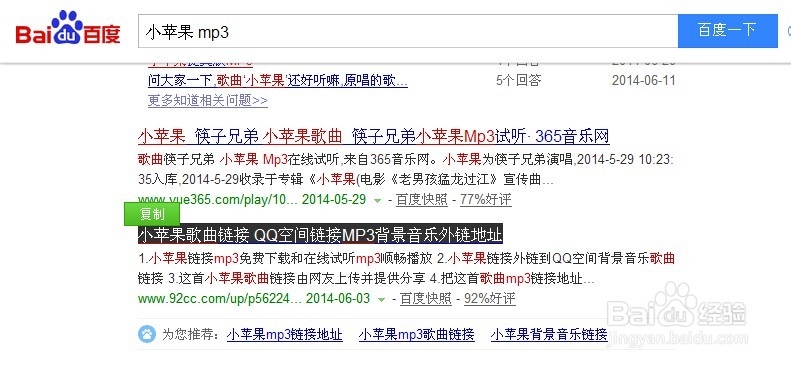791x366 pixels.
Task: Click the search box containing 小苹果 mp3
Action: (x=408, y=31)
